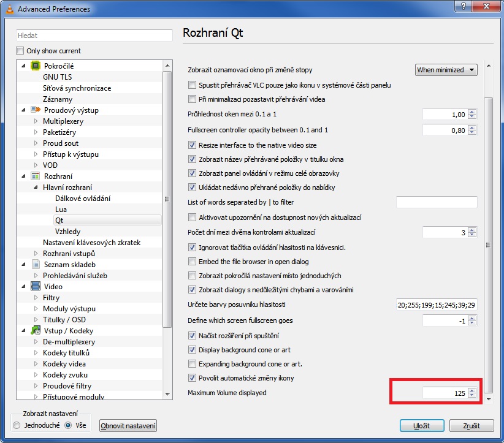504x443 pixels.
Task: Expand Kodeky titulků node
Action: pyautogui.click(x=36, y=353)
